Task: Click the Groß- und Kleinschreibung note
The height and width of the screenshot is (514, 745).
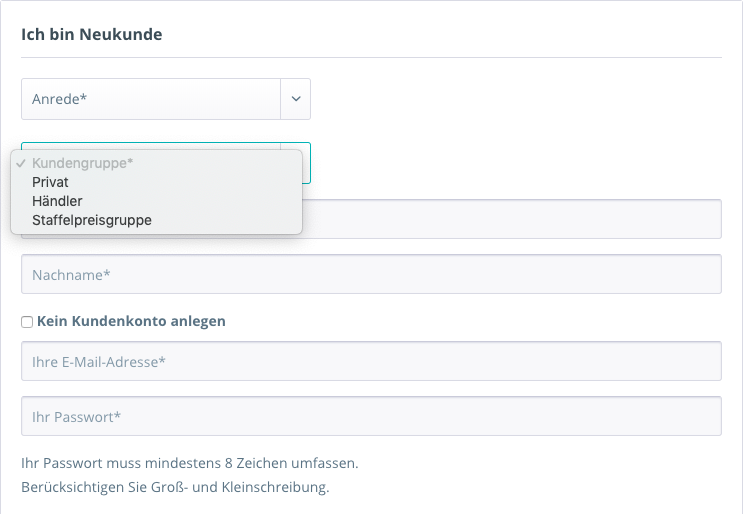Action: tap(175, 488)
